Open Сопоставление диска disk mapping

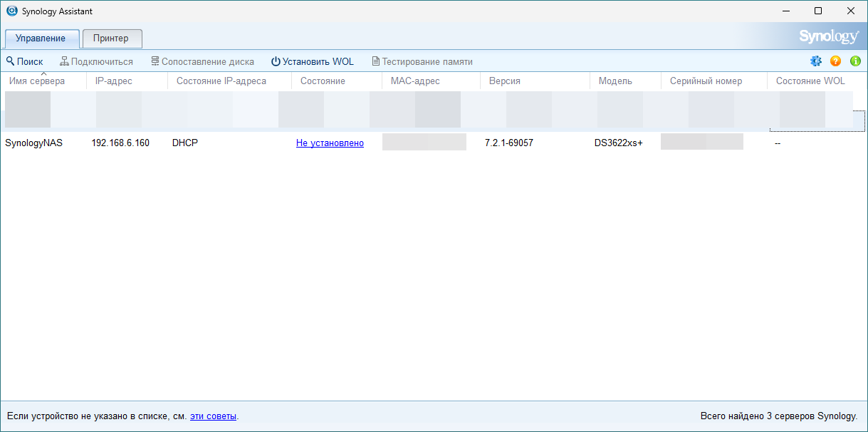click(202, 61)
